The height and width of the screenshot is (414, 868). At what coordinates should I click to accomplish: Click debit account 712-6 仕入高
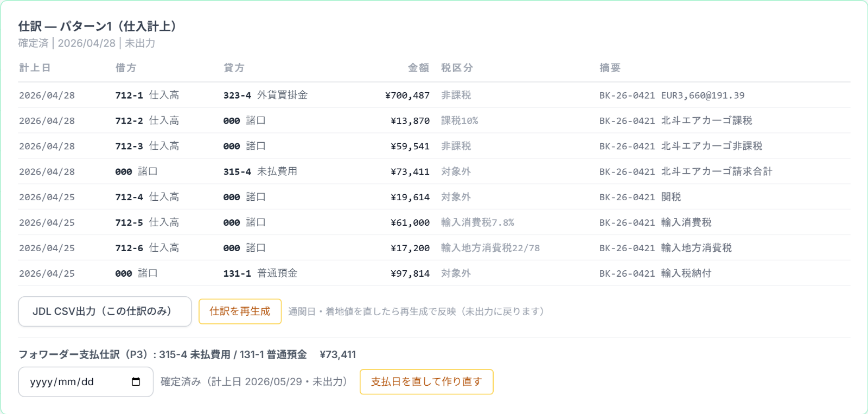point(147,249)
